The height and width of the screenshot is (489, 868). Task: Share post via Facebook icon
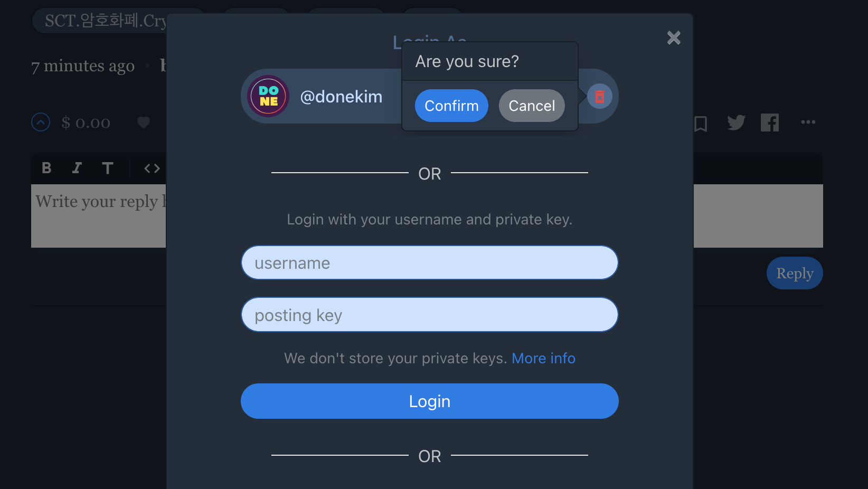[769, 123]
